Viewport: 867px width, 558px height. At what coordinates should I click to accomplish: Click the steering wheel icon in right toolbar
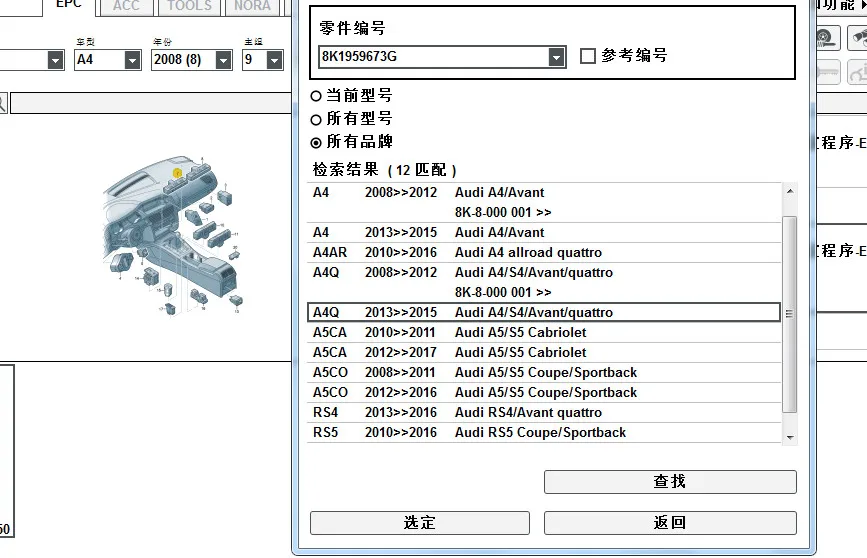(x=828, y=38)
